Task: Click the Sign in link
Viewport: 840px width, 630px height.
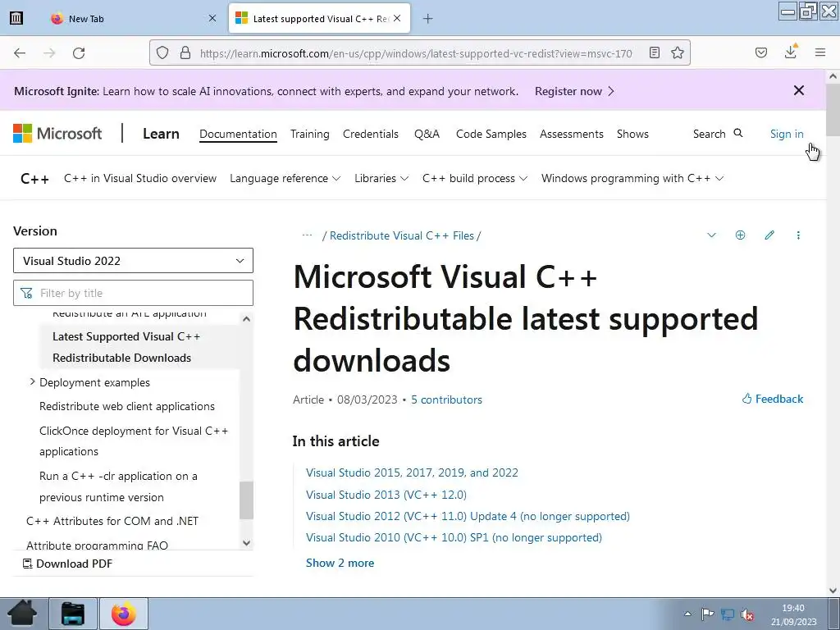Action: point(787,134)
